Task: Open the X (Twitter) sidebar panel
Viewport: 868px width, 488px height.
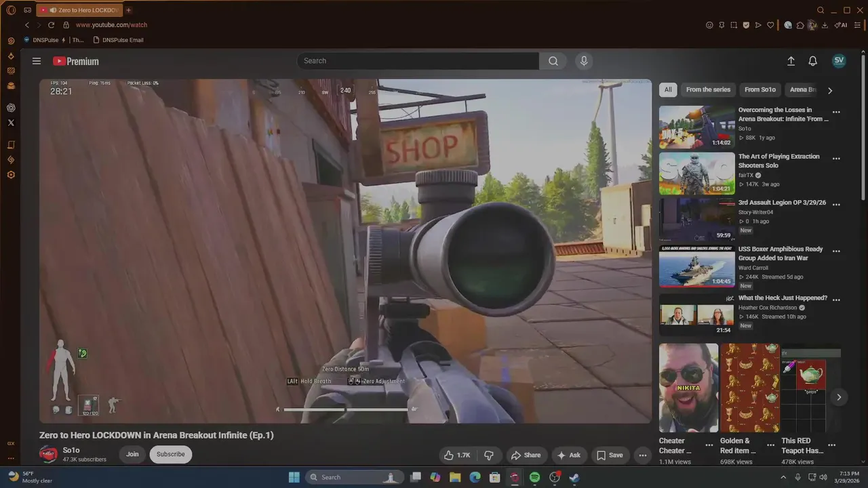Action: [x=11, y=123]
